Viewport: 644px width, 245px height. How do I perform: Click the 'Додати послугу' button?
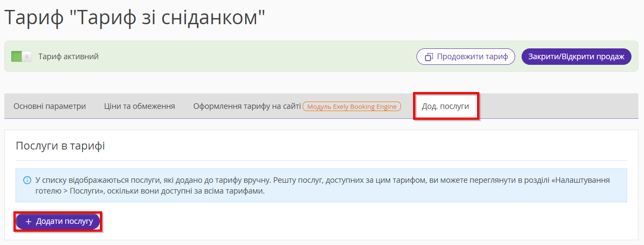[x=58, y=222]
